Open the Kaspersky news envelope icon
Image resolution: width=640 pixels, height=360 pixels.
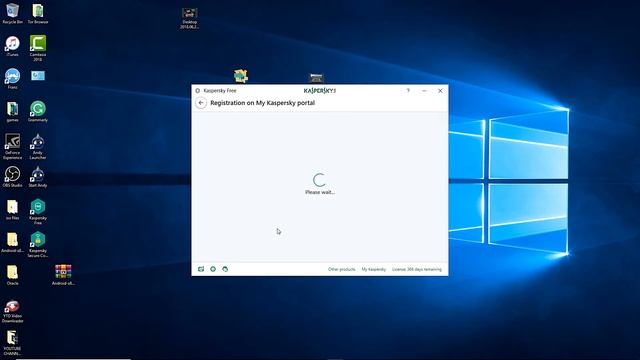pyautogui.click(x=201, y=269)
